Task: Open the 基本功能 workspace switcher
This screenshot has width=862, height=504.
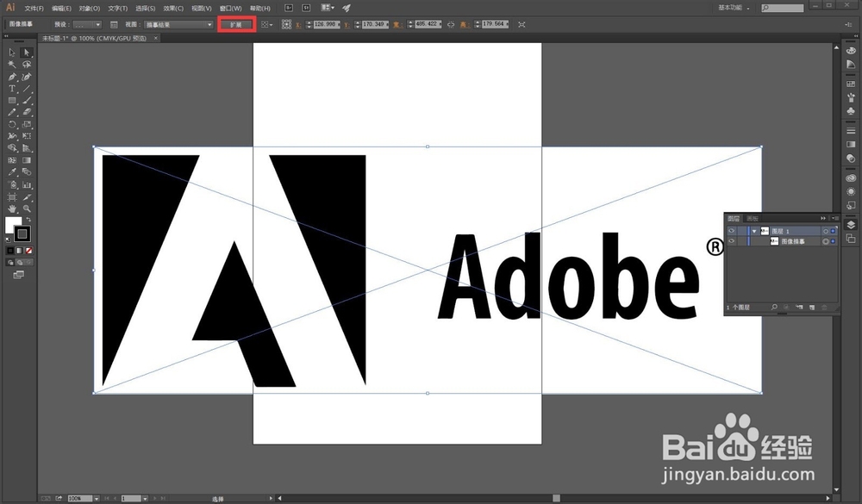Action: pyautogui.click(x=734, y=8)
